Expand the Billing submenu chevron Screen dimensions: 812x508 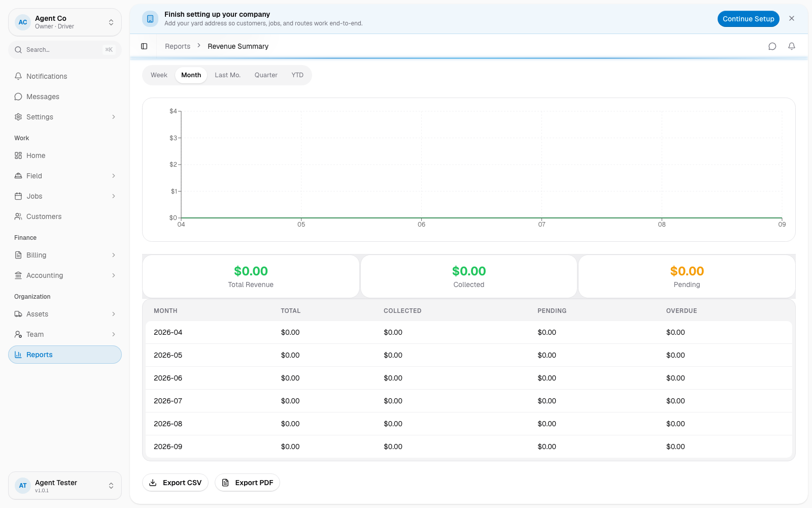(x=114, y=255)
